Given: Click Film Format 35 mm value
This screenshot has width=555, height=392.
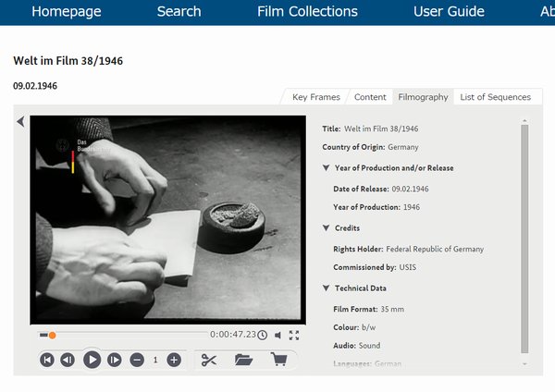Looking at the screenshot, I should (392, 309).
